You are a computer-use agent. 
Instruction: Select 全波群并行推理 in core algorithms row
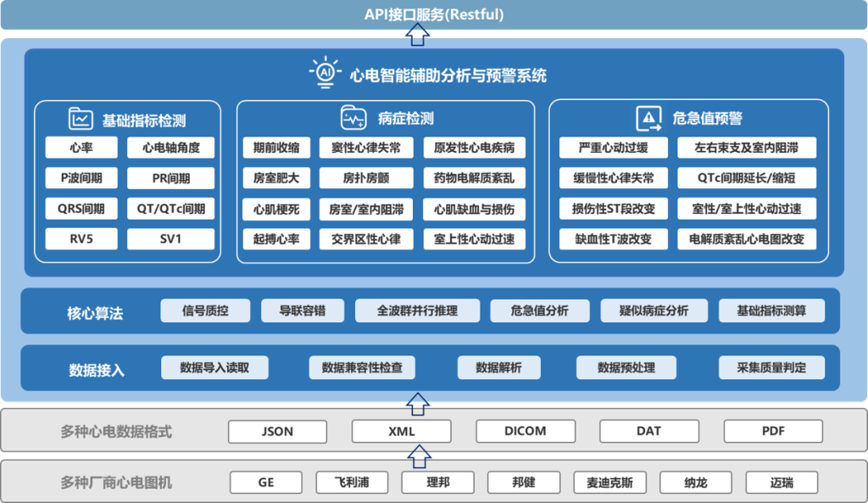417,311
